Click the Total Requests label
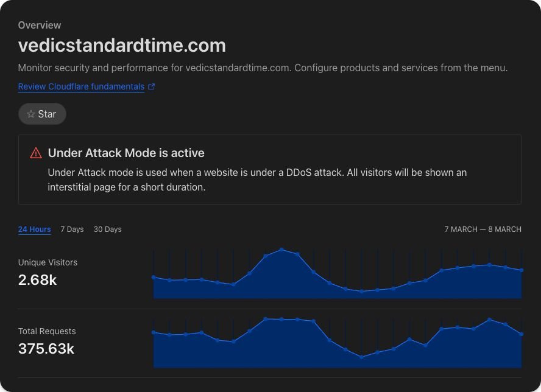 47,331
